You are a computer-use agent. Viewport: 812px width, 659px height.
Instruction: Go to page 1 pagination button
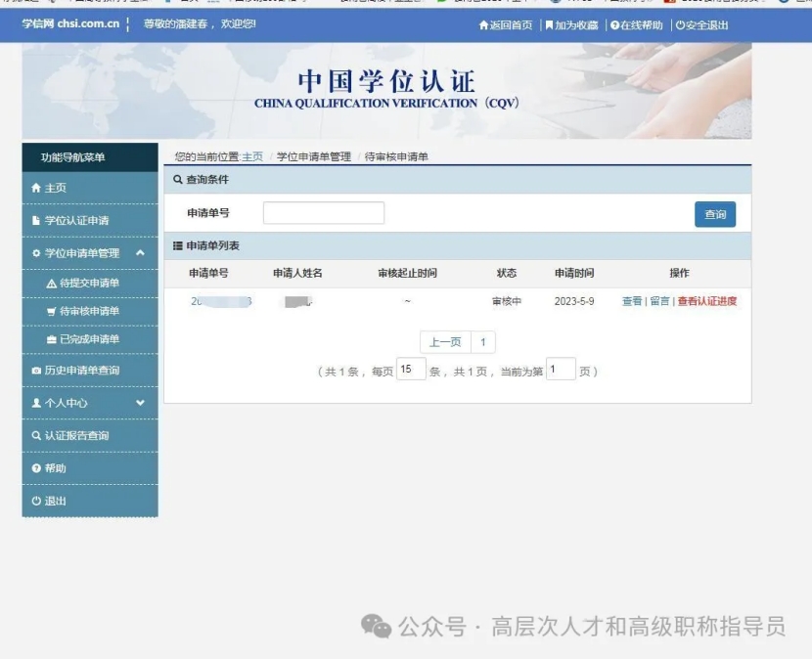click(x=483, y=342)
